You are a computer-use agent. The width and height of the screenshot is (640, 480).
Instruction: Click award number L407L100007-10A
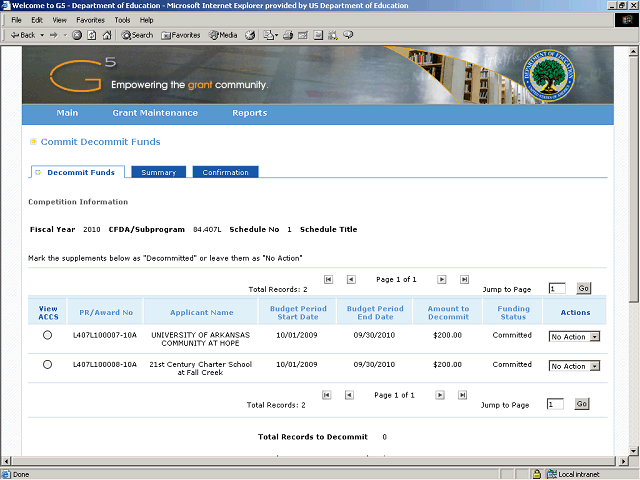105,335
